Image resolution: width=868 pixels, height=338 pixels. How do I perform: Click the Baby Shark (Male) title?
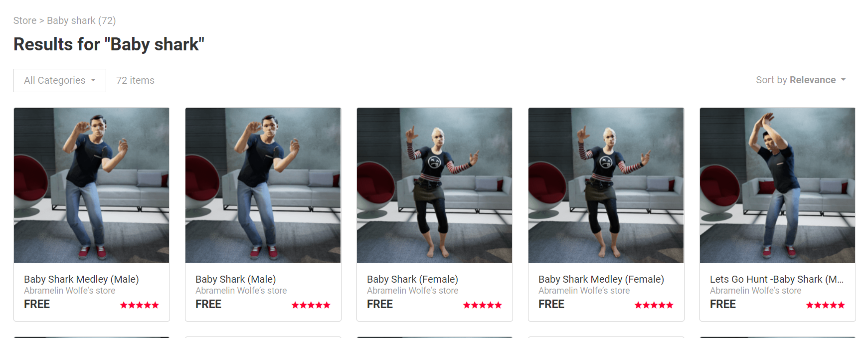pyautogui.click(x=236, y=279)
